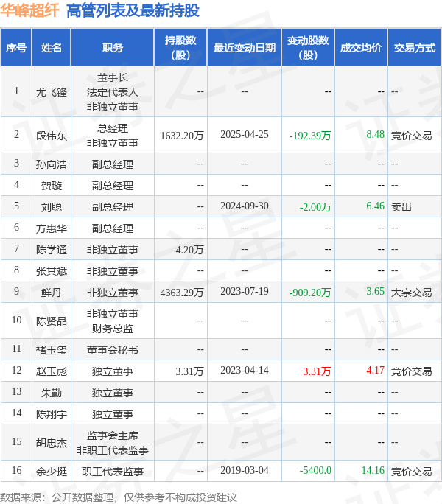Click the date 2025-04-25
This screenshot has height=504, width=442.
click(245, 134)
